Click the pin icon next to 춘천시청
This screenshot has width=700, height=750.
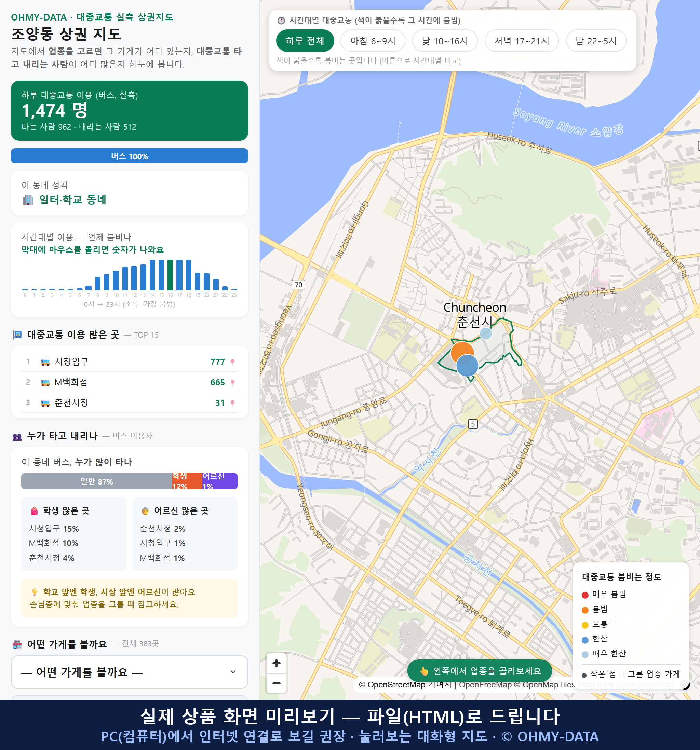(x=232, y=403)
